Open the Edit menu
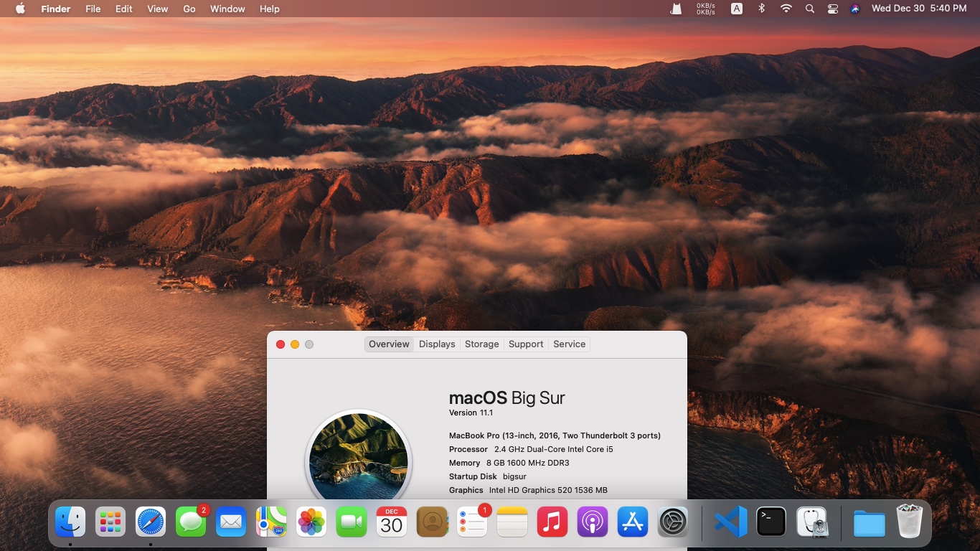Image resolution: width=980 pixels, height=551 pixels. coord(124,9)
